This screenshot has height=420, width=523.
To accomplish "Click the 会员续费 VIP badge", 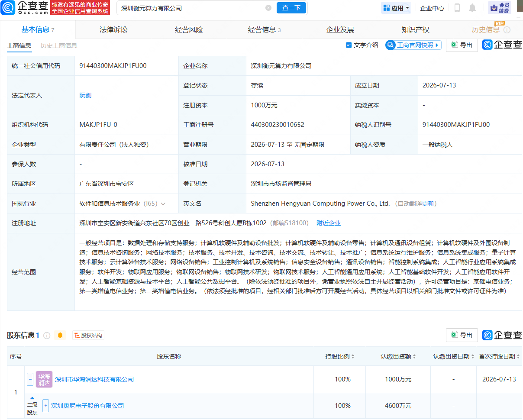I will (x=500, y=8).
